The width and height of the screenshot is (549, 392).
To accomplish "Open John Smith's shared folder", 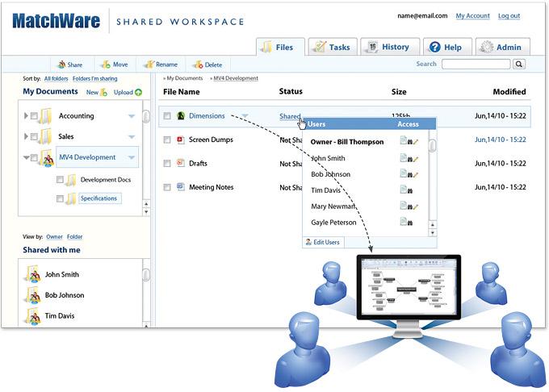I will 52,274.
